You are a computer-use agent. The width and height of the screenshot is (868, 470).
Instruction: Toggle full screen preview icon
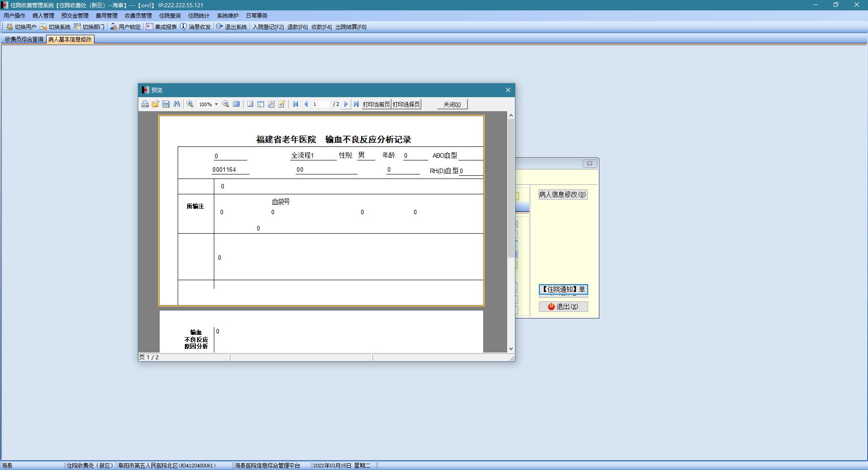coord(236,104)
